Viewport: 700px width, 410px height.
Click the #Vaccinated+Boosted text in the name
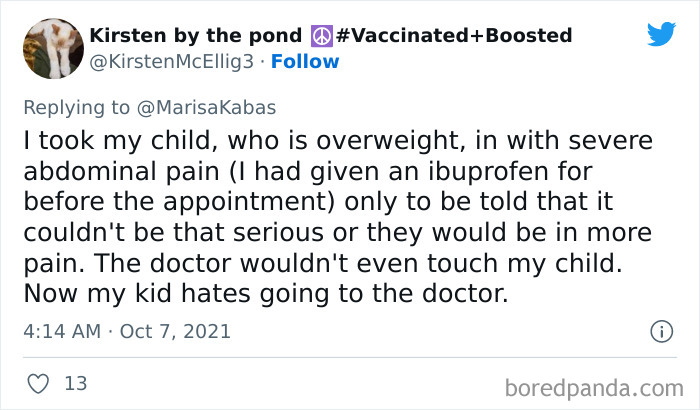pos(454,36)
